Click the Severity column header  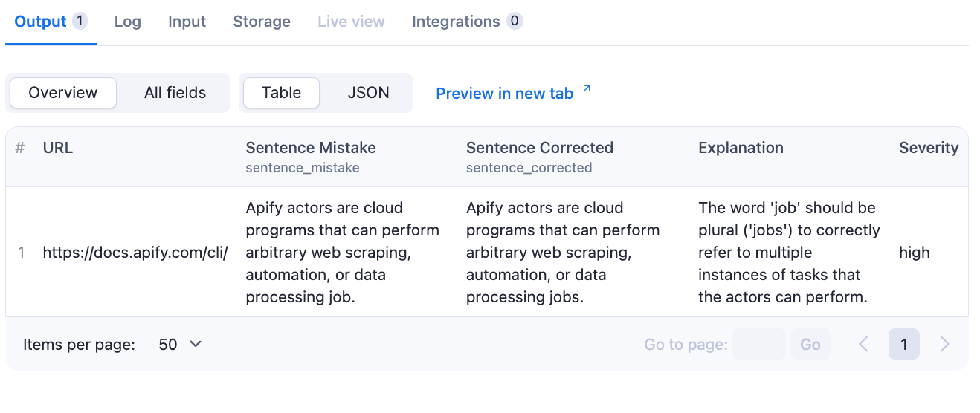click(x=928, y=148)
